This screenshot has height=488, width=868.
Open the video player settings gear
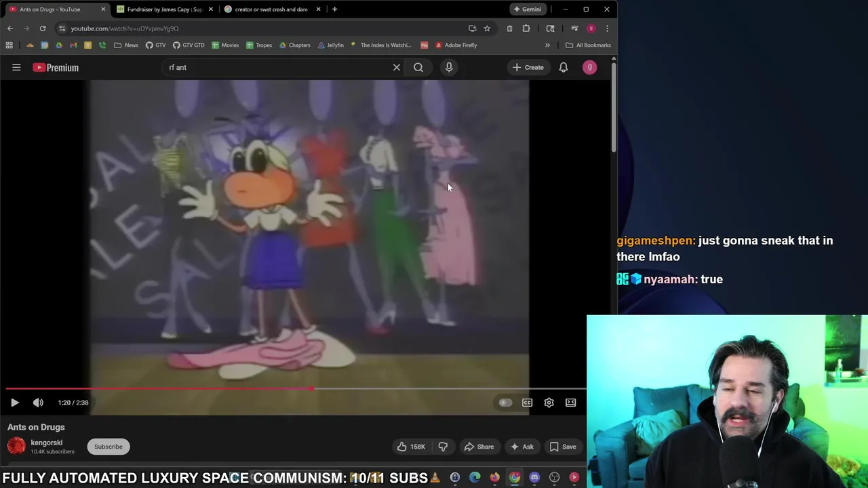click(x=549, y=403)
